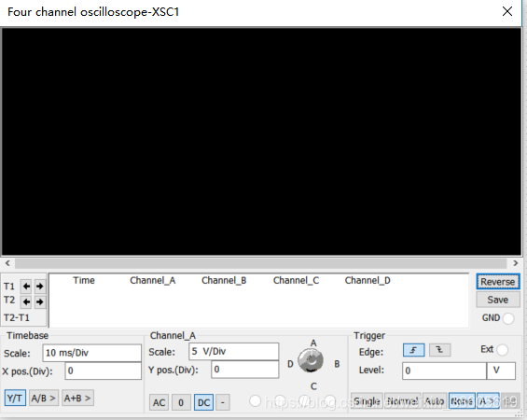This screenshot has height=420, width=527.
Task: Click the Time column header
Action: (84, 280)
